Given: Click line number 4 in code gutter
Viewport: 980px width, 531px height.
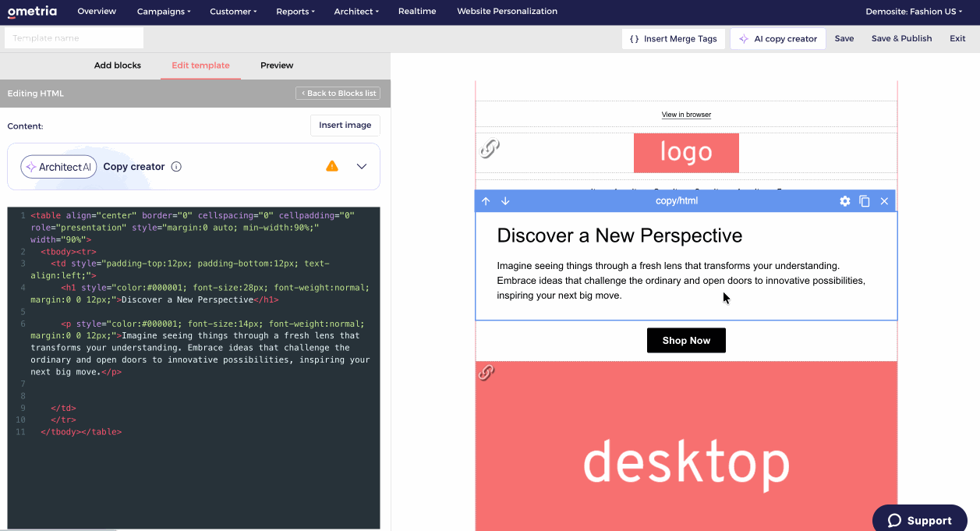Looking at the screenshot, I should [23, 288].
